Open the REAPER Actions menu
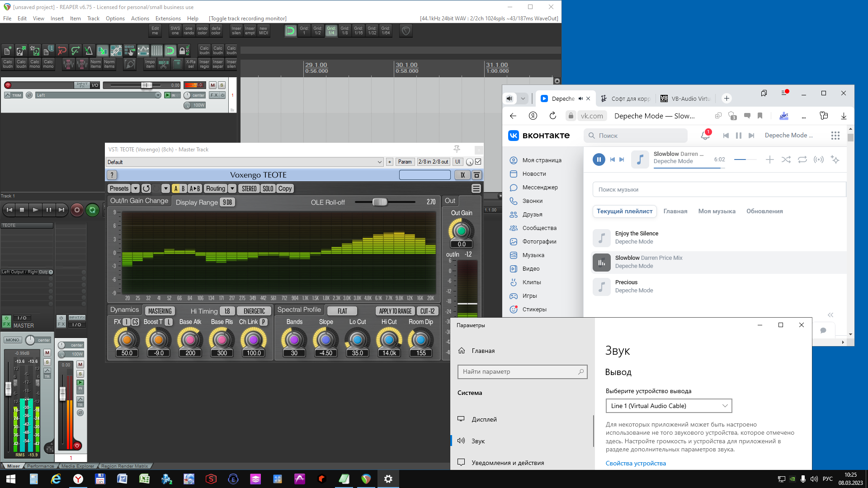Image resolution: width=868 pixels, height=488 pixels. 140,19
